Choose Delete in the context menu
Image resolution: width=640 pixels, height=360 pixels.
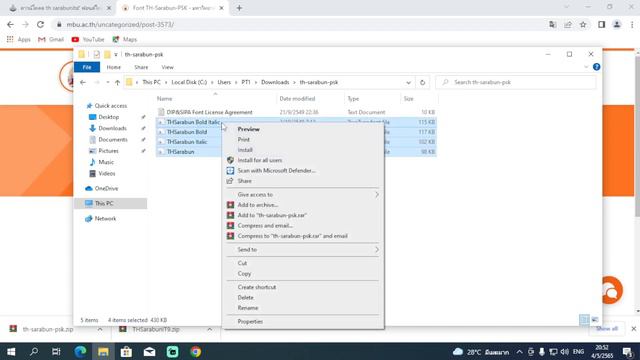[x=245, y=298]
